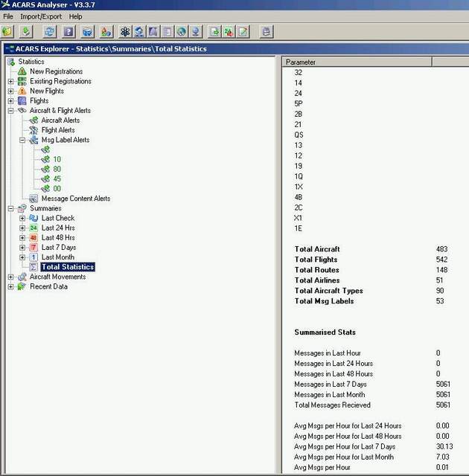The height and width of the screenshot is (476, 469).
Task: Collapse the Summaries tree node
Action: pyautogui.click(x=10, y=208)
